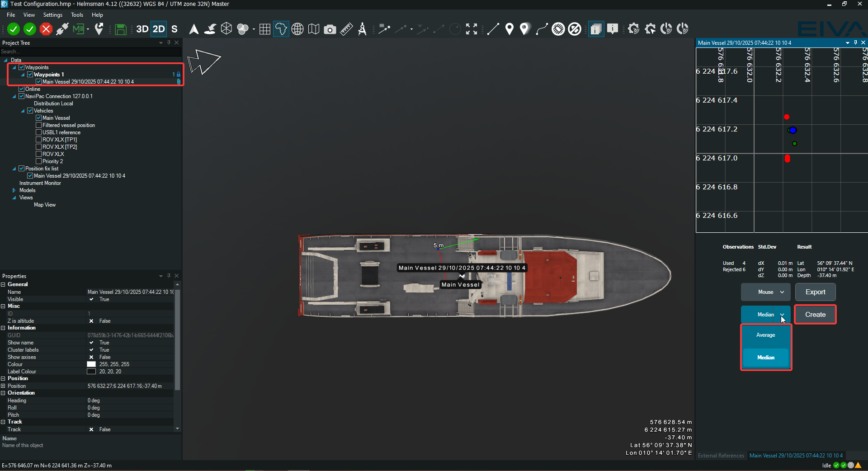This screenshot has width=868, height=471.
Task: Select Instrument Monitor tree item
Action: [x=40, y=183]
